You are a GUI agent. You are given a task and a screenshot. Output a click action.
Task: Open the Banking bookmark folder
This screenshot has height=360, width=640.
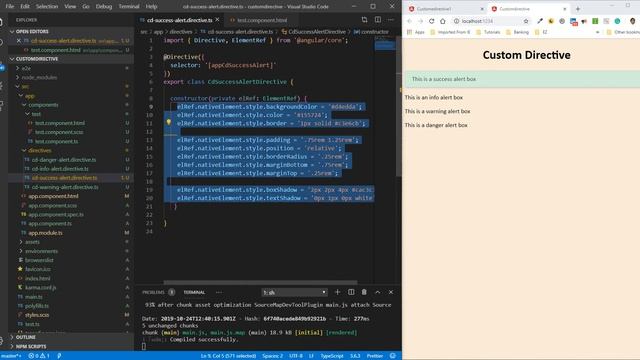(x=517, y=32)
